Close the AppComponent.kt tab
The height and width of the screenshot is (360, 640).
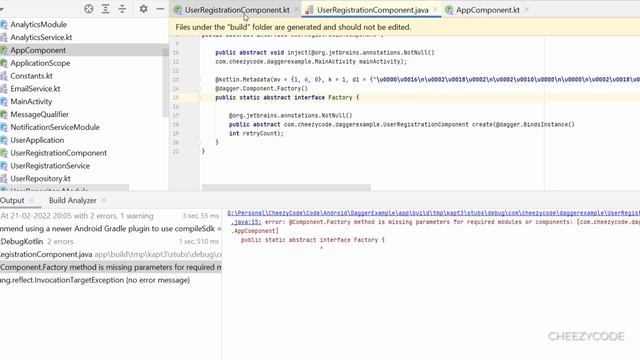coord(527,10)
